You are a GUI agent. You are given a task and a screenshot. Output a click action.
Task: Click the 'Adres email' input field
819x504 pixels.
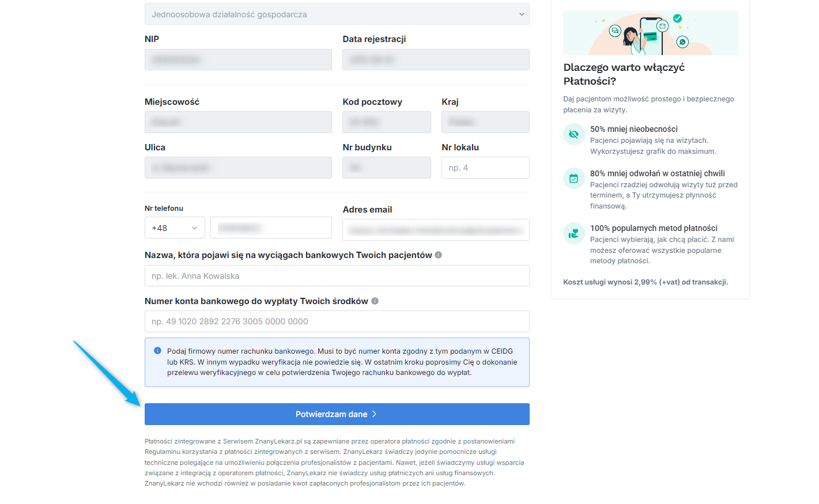coord(436,229)
